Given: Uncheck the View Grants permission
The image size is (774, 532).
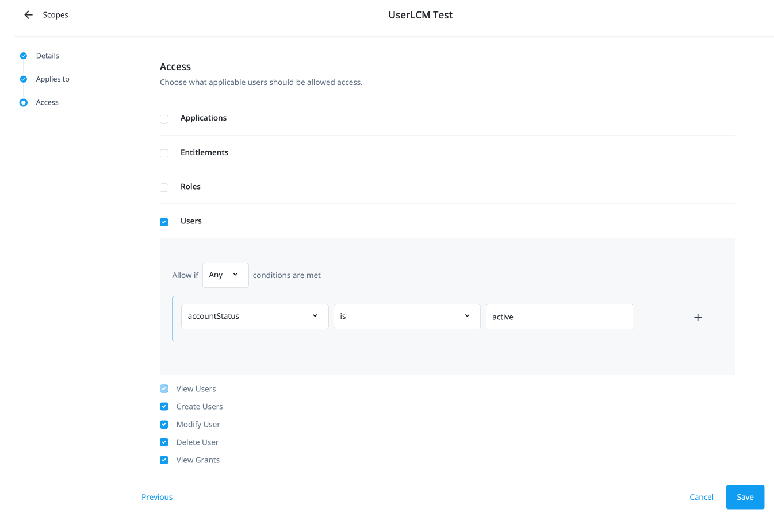Looking at the screenshot, I should (164, 460).
